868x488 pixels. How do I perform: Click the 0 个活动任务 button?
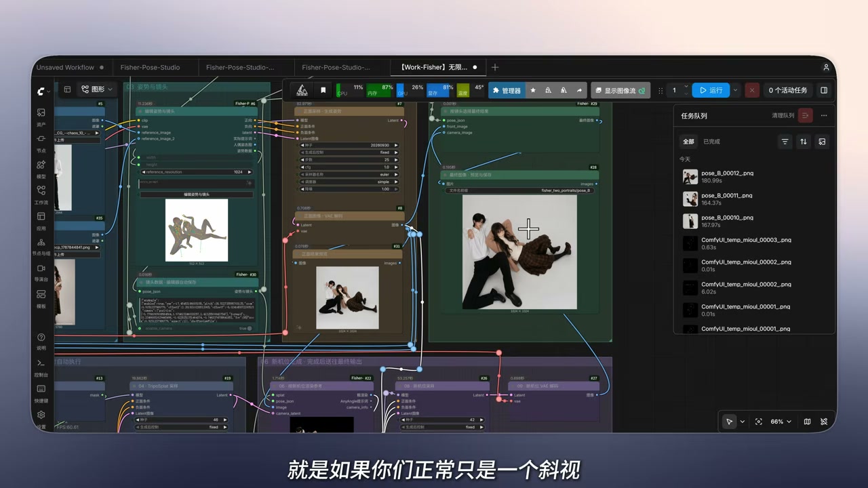(x=788, y=90)
